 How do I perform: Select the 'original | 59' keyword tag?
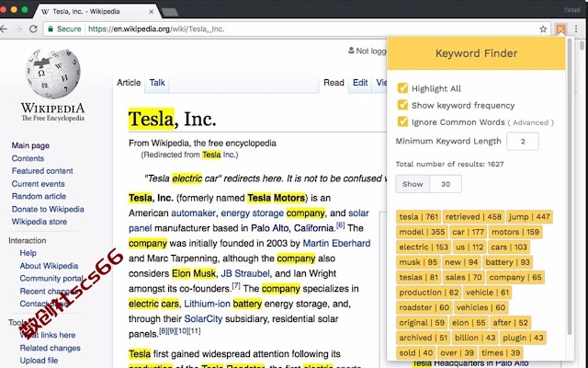(422, 323)
